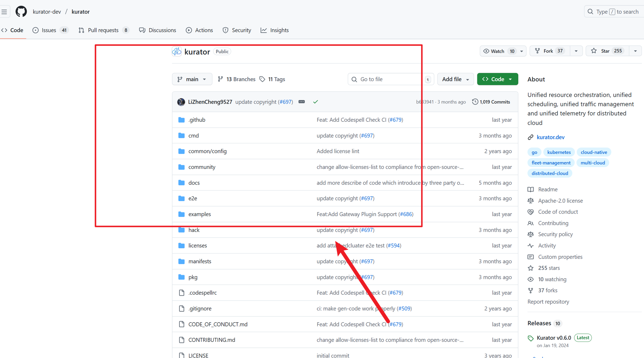
Task: Open the Kurator v0.6.0 release
Action: coord(554,338)
